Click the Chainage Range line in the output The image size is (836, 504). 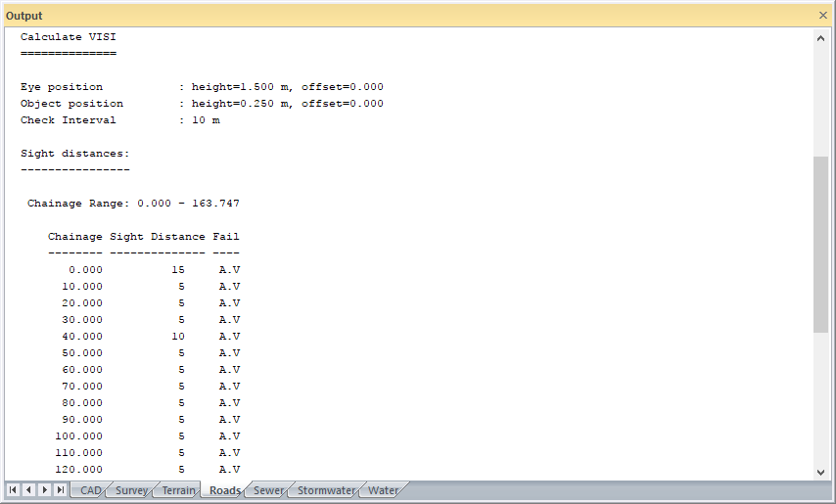(133, 204)
